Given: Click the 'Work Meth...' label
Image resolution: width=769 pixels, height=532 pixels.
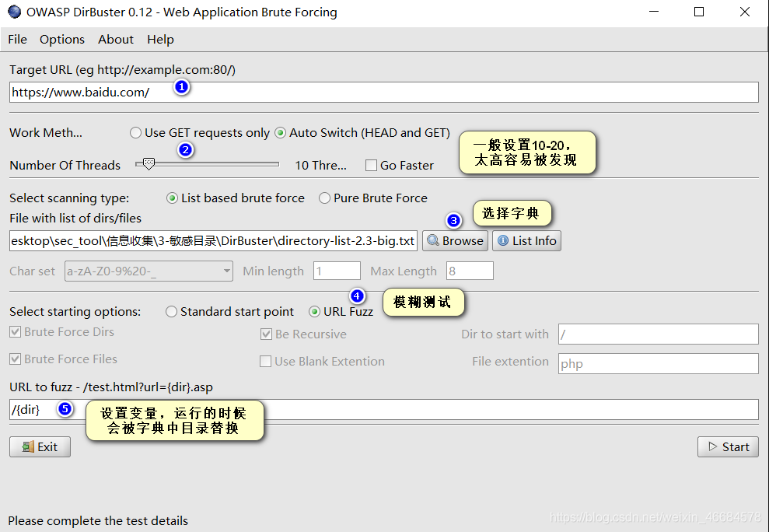Looking at the screenshot, I should 46,133.
